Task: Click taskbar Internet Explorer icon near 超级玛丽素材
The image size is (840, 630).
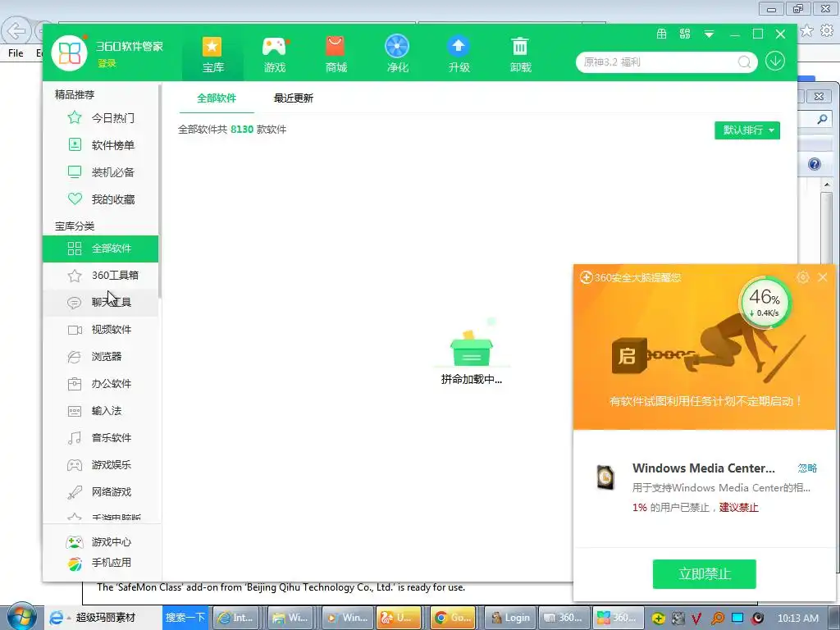Action: [56, 618]
